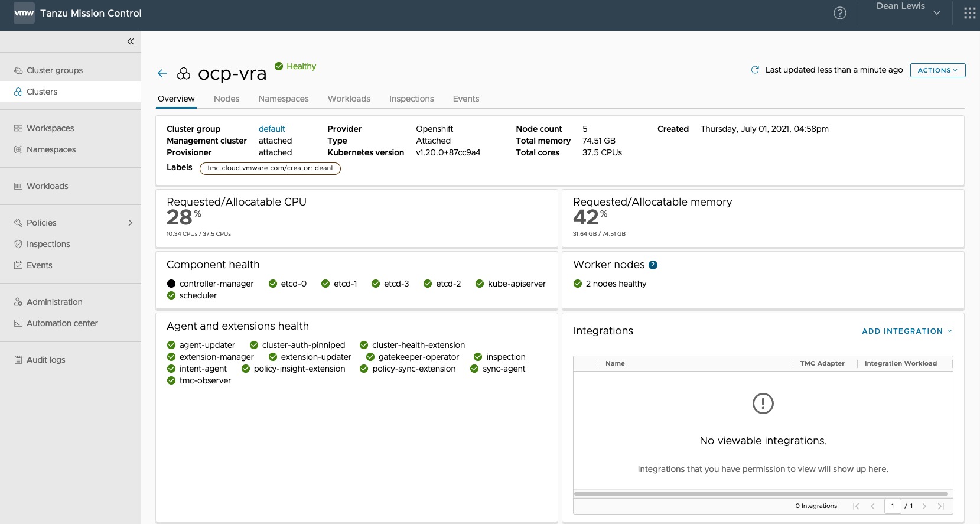This screenshot has height=524, width=980.
Task: Click the Name column header
Action: tap(615, 364)
